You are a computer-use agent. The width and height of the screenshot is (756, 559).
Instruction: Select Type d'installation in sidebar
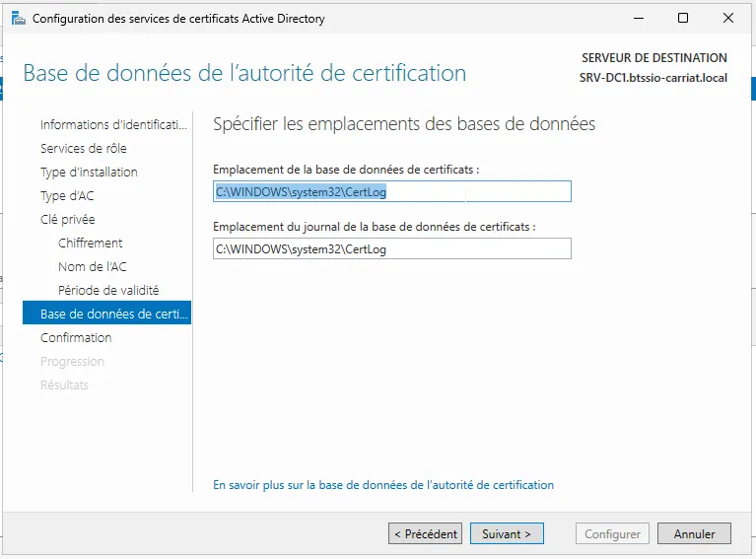(89, 173)
